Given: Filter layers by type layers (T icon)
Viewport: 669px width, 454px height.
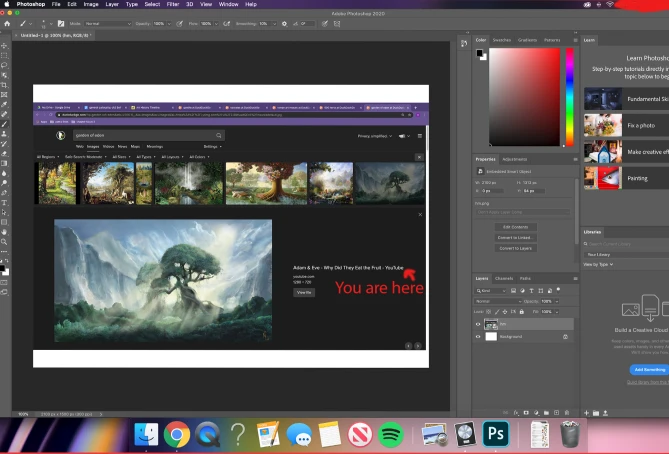Looking at the screenshot, I should tap(532, 291).
